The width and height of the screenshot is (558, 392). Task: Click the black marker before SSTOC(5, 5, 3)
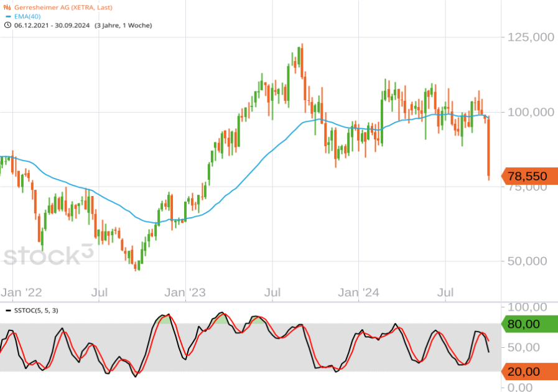click(x=9, y=311)
